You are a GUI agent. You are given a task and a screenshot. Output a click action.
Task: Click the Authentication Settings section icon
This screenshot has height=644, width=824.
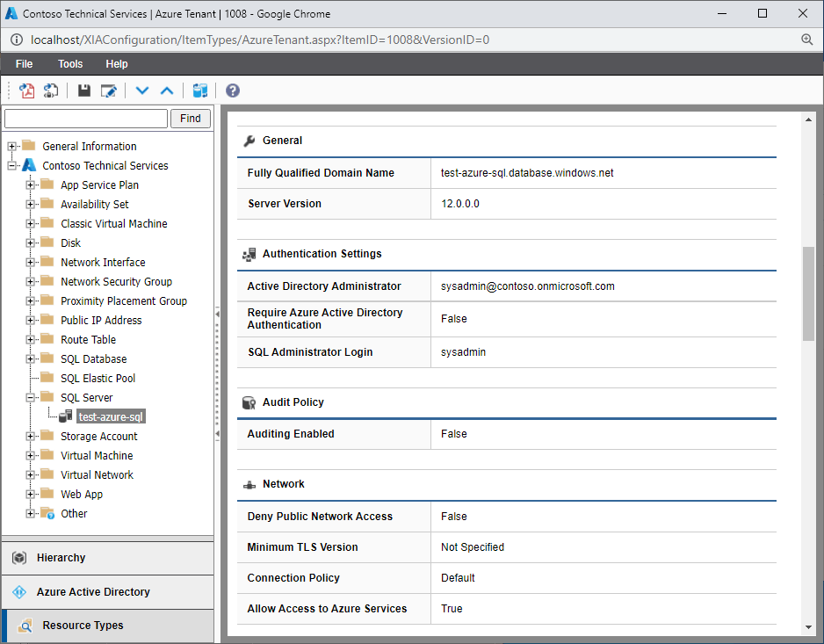pyautogui.click(x=249, y=255)
